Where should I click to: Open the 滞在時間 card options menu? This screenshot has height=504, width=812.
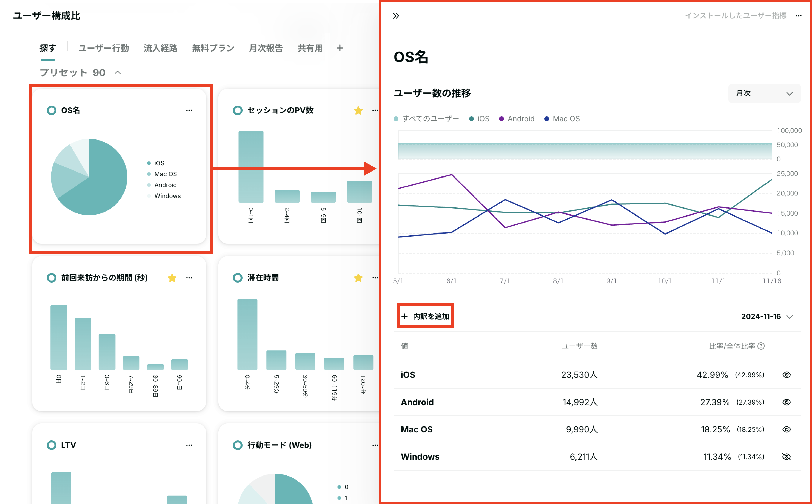(x=375, y=278)
